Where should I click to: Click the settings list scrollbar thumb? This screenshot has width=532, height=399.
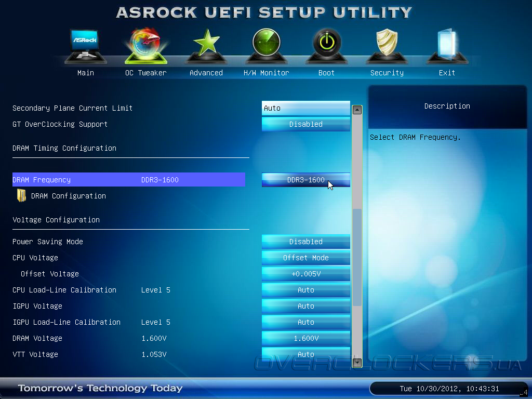click(x=357, y=258)
